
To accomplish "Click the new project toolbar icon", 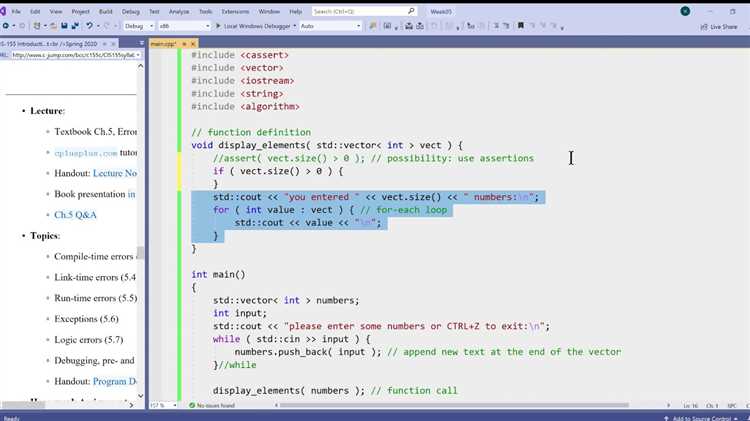I will [x=37, y=26].
